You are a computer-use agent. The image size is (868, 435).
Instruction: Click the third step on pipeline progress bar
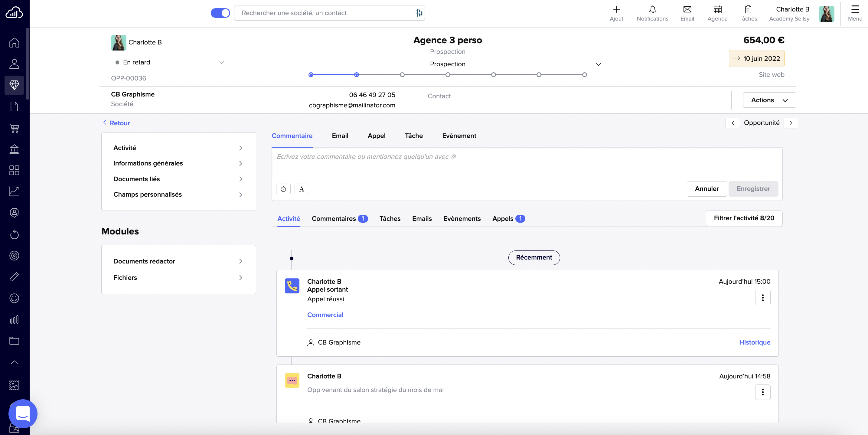coord(402,75)
